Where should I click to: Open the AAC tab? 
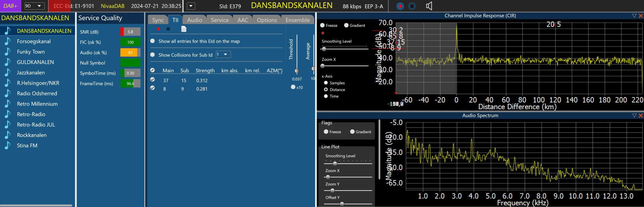coord(242,20)
